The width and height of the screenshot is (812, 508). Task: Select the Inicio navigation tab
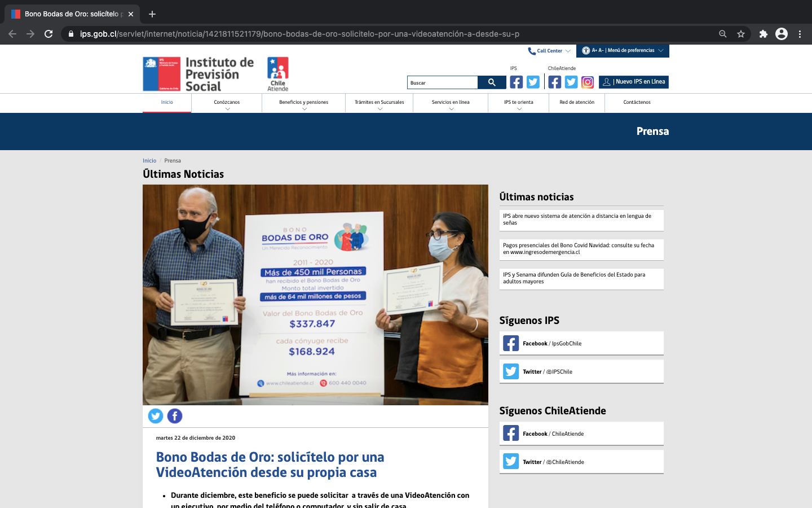pos(167,103)
